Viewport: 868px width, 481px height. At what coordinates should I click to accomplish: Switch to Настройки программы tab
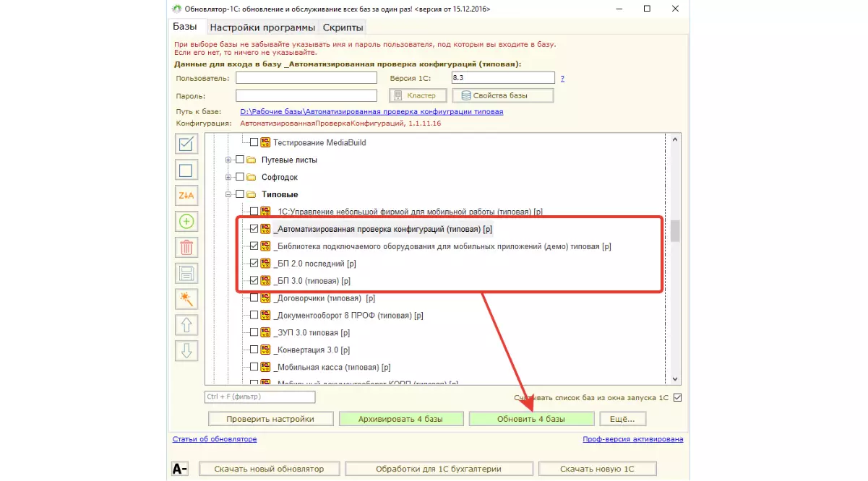(262, 27)
